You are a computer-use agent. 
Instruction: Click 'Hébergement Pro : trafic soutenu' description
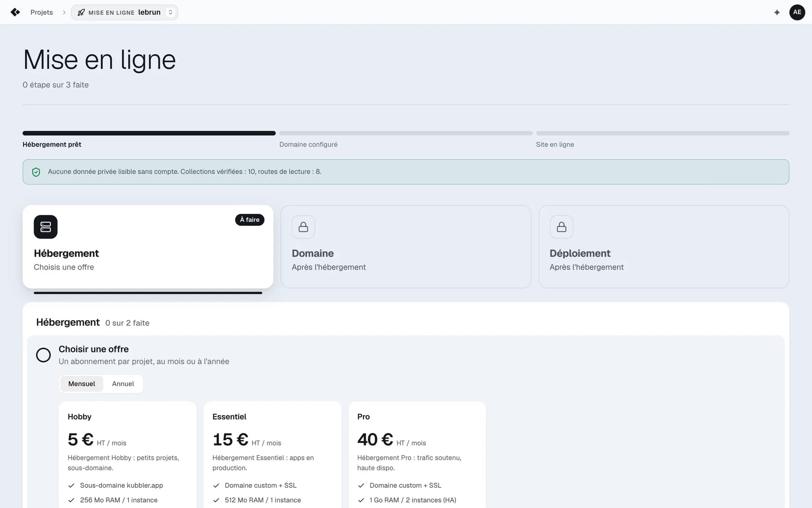click(409, 463)
